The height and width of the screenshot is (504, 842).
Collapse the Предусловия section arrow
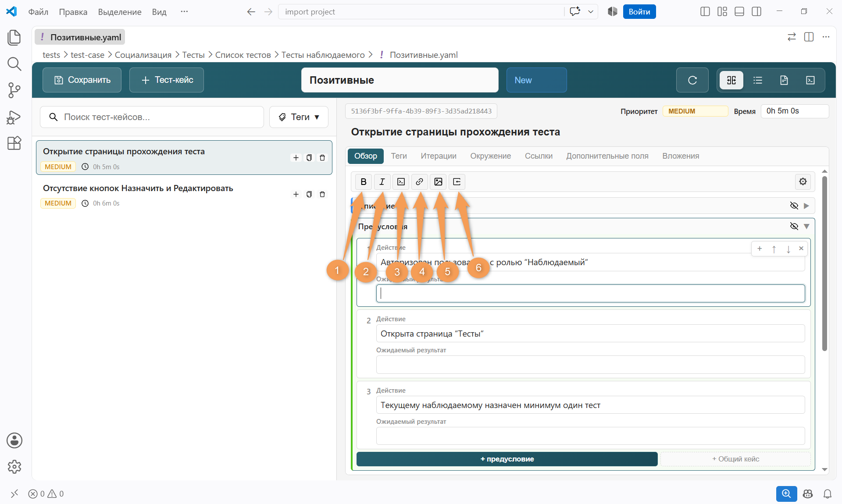click(806, 226)
